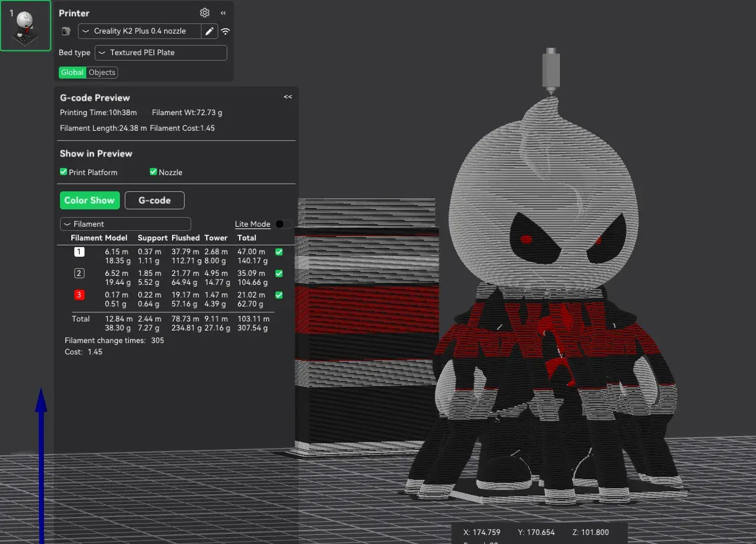Hide filament 2 in preview
This screenshot has height=544, width=756.
[279, 273]
